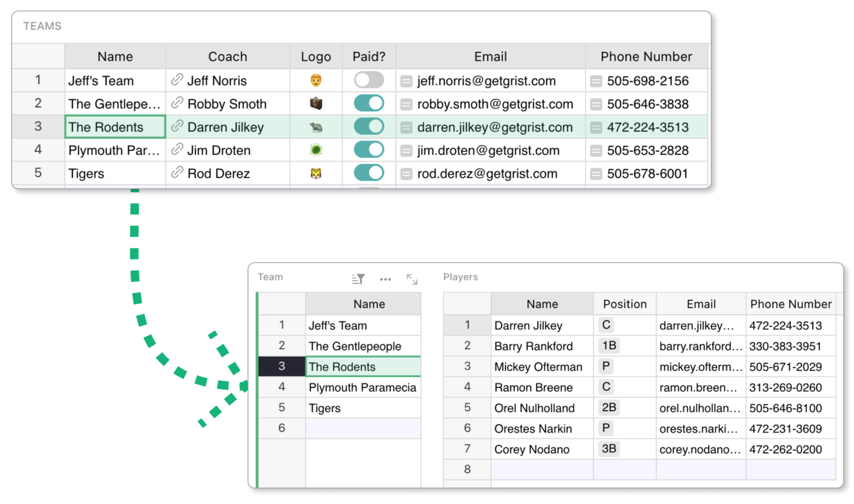Select player Orel Nulholland name cell

[542, 408]
